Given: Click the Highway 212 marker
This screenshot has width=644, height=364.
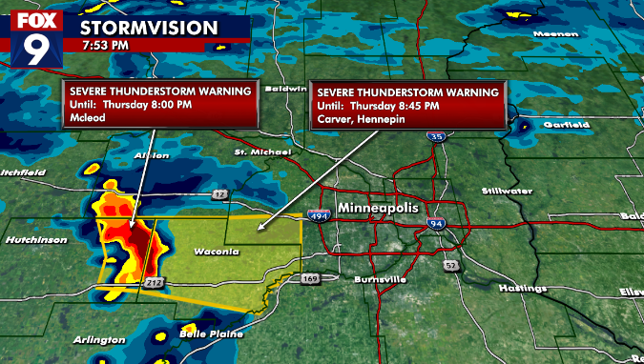Looking at the screenshot, I should click(155, 282).
